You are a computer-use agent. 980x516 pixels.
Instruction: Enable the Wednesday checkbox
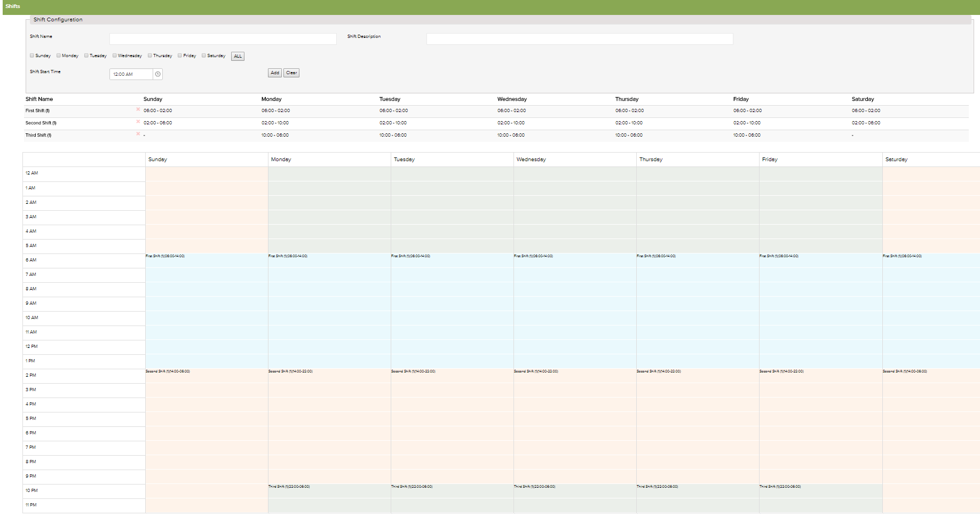[114, 55]
